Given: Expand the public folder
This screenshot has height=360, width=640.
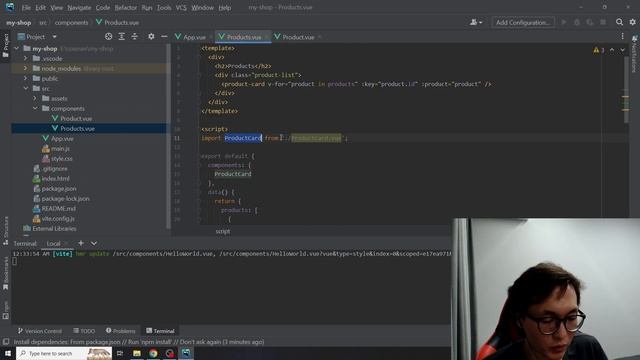Looking at the screenshot, I should point(26,78).
